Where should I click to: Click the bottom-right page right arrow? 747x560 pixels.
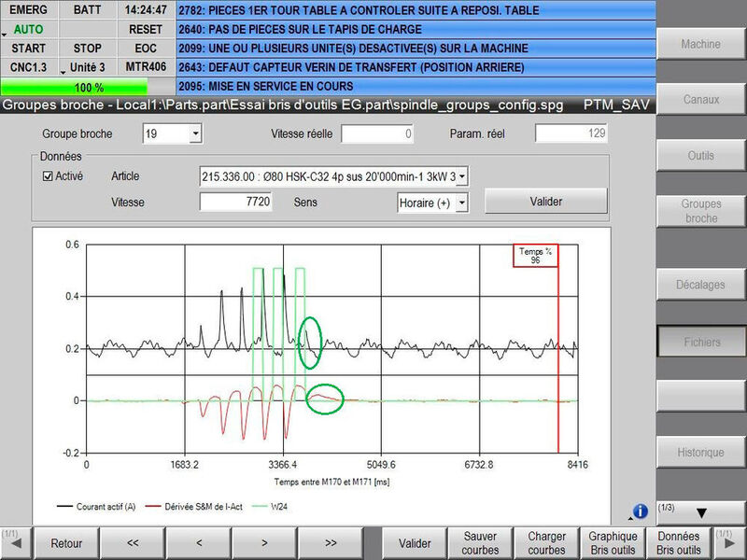[729, 543]
